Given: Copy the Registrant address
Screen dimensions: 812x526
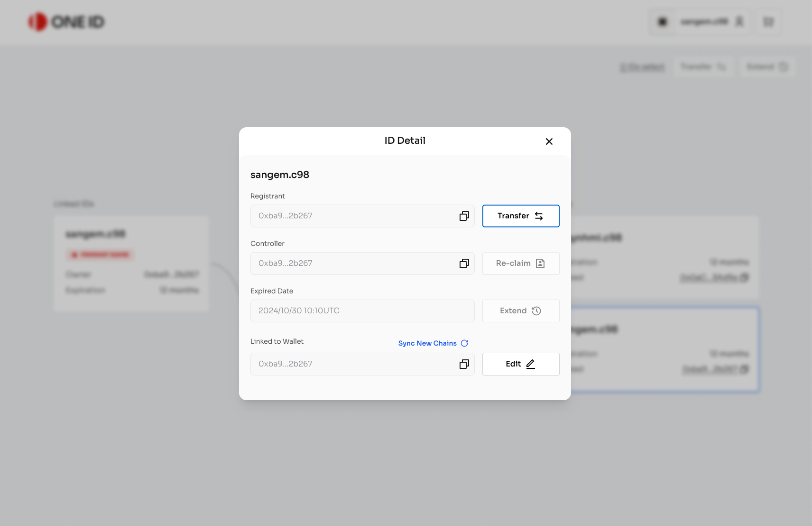Looking at the screenshot, I should [x=464, y=216].
